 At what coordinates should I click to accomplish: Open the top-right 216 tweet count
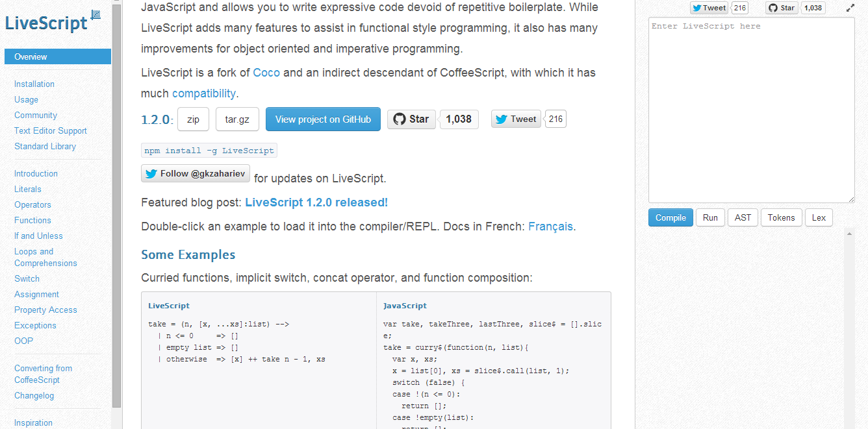pos(740,8)
